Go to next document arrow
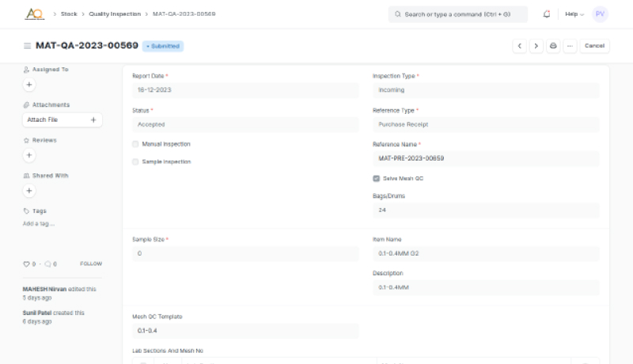The image size is (633, 364). click(536, 46)
